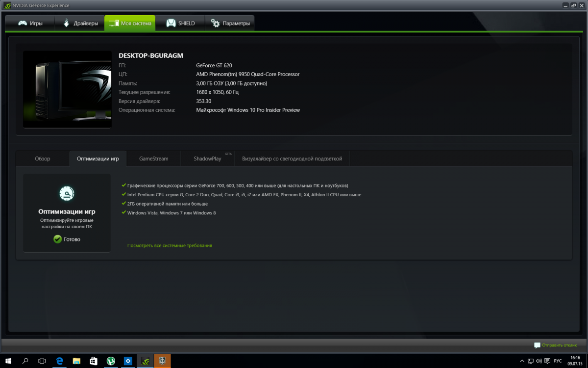Select the Оптимизации игр sub-tab
Viewport: 588px width, 368px height.
(x=98, y=158)
